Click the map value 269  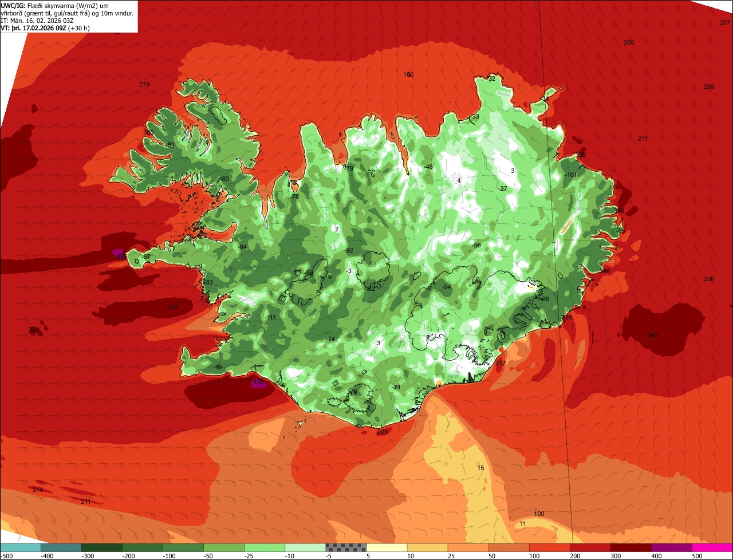pos(709,86)
